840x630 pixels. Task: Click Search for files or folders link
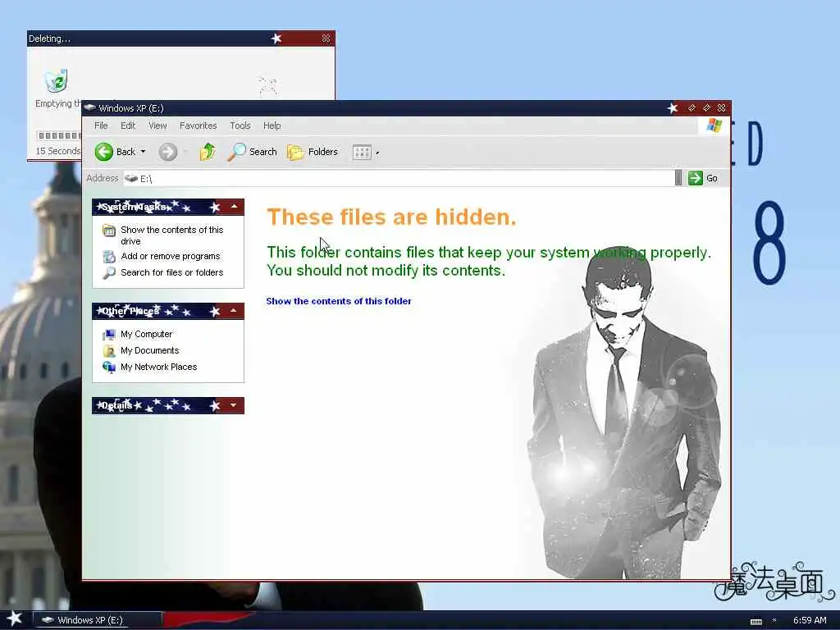coord(172,272)
